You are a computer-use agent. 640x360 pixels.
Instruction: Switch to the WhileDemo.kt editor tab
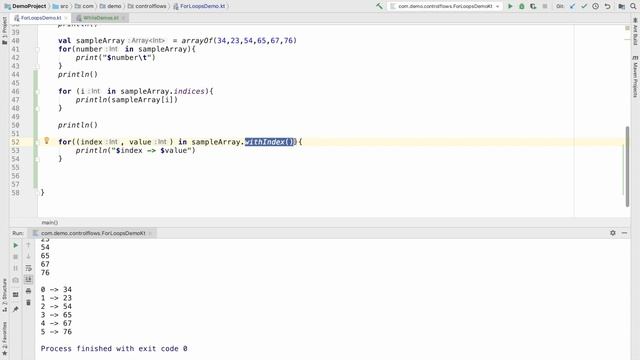click(100, 18)
